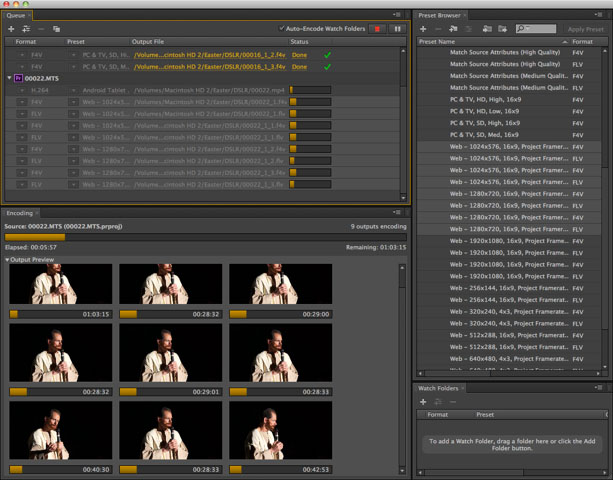Viewport: 613px width, 480px height.
Task: Click the Add Output icon in Queue toolbar
Action: (x=28, y=29)
